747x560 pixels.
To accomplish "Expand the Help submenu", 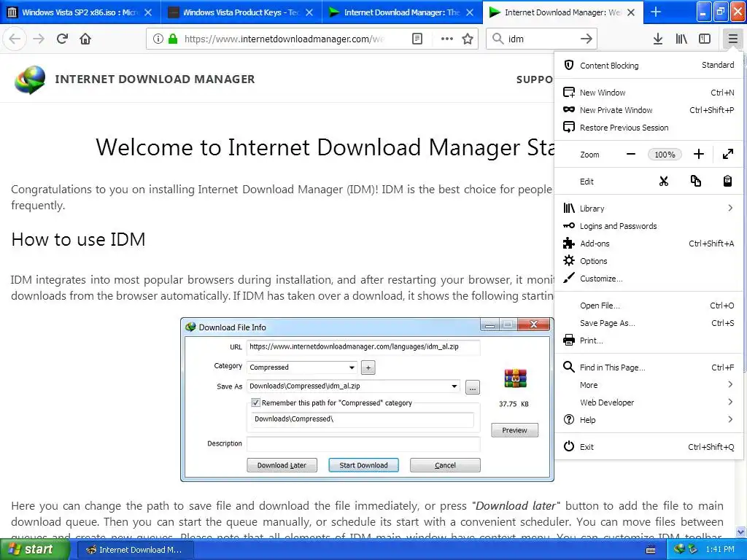I will pyautogui.click(x=649, y=420).
